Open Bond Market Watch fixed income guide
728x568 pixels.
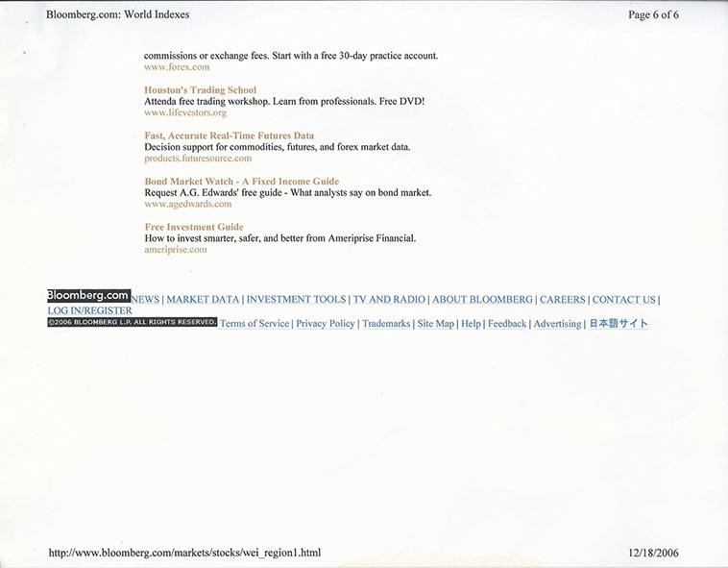pyautogui.click(x=241, y=181)
